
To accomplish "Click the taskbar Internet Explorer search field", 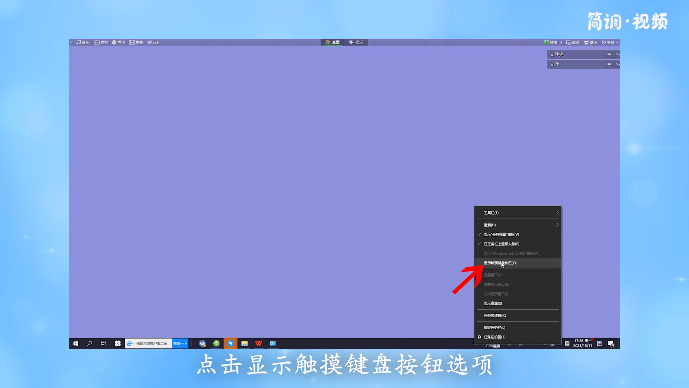I will (x=149, y=344).
